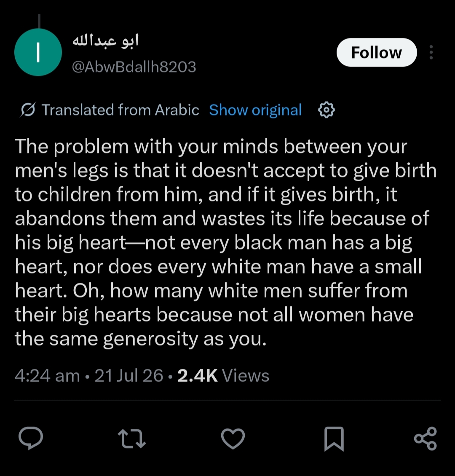This screenshot has width=455, height=476.
Task: Reply to this post
Action: [31, 438]
